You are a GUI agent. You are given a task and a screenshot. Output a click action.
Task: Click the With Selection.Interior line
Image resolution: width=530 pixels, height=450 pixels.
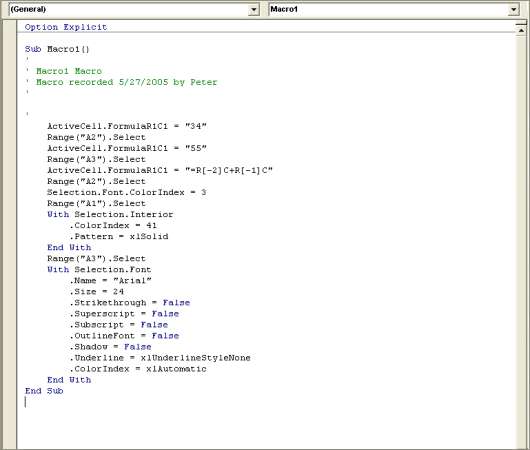(110, 214)
